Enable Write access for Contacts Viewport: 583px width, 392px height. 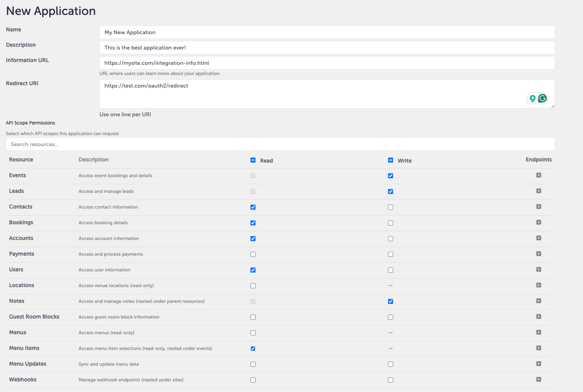[x=390, y=207]
